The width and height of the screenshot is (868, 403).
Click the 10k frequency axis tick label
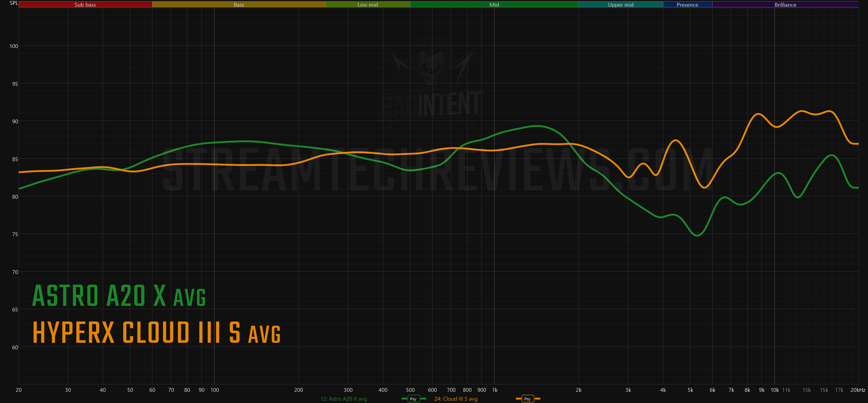[x=774, y=390]
